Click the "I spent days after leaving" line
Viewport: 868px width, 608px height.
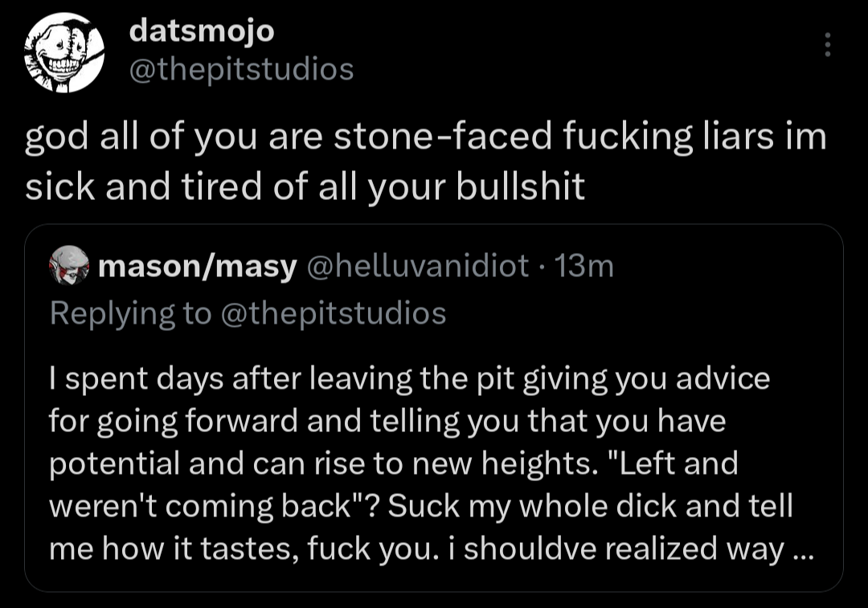pos(409,378)
